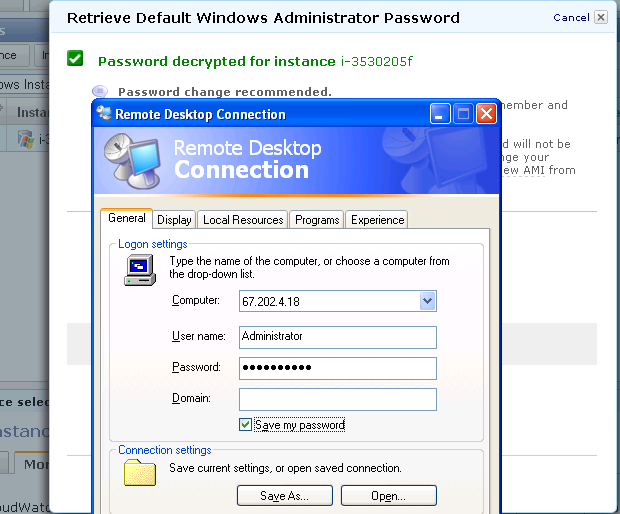Click the Remote Desktop banner computer logo

(x=133, y=158)
